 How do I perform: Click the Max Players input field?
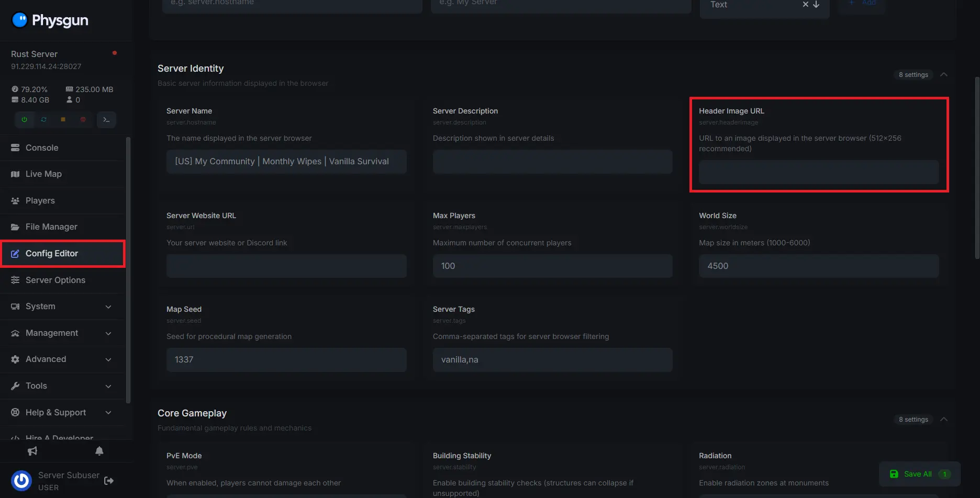pos(552,266)
